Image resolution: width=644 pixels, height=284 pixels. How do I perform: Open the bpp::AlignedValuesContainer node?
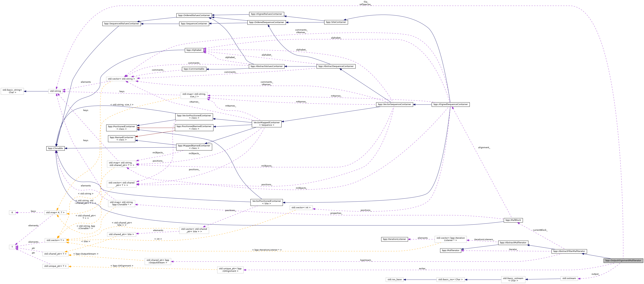tap(266, 14)
